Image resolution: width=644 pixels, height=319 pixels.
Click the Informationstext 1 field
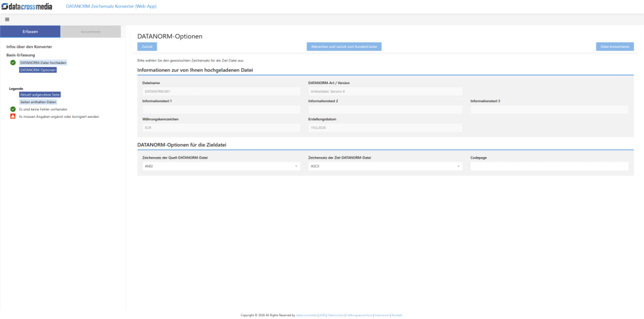pos(221,109)
